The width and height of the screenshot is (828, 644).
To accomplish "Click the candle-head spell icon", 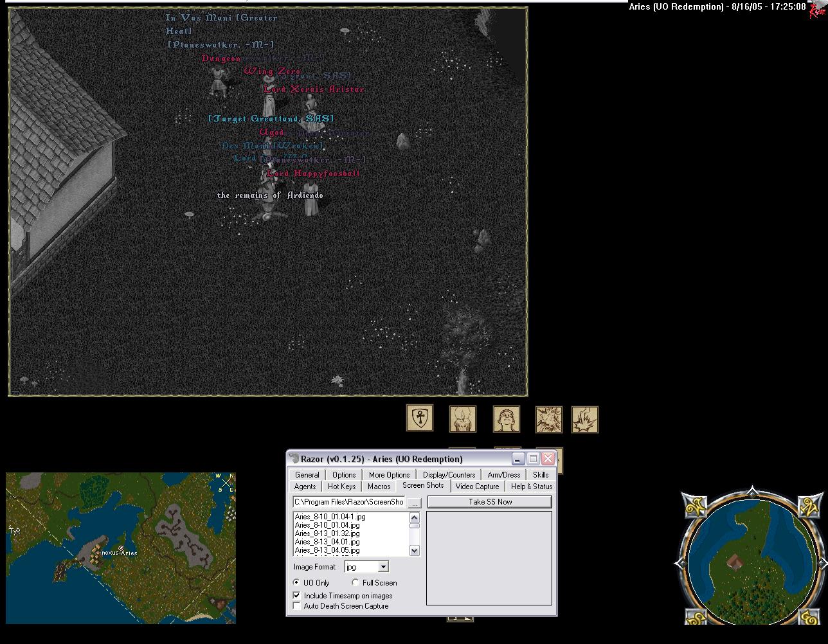I will [x=462, y=419].
